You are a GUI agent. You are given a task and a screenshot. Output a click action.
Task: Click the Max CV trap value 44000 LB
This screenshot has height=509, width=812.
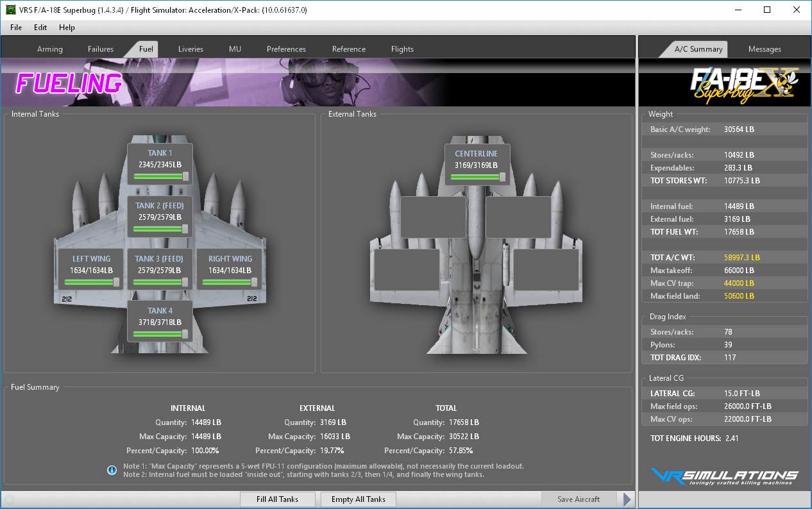coord(739,283)
